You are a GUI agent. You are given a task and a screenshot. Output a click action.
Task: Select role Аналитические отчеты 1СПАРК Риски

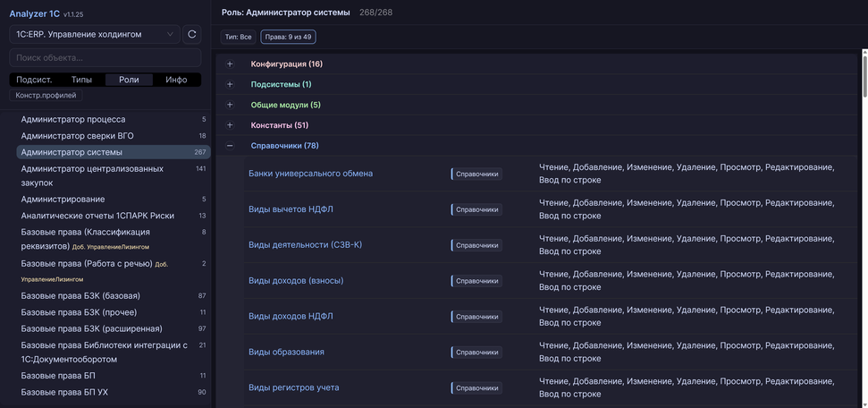click(x=97, y=216)
